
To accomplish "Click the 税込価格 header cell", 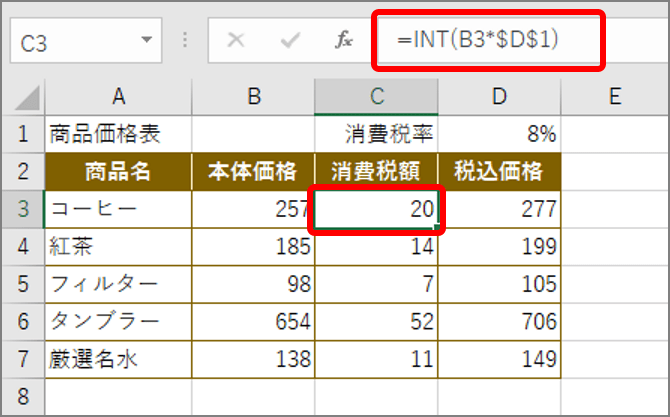I will pyautogui.click(x=499, y=171).
